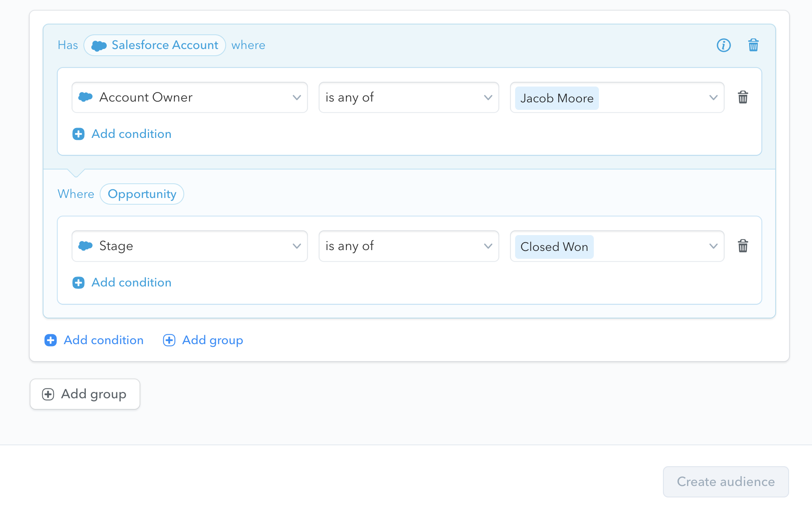Screen dimensions: 812x516
Task: Click the plus icon under Account Owner row
Action: 78,134
